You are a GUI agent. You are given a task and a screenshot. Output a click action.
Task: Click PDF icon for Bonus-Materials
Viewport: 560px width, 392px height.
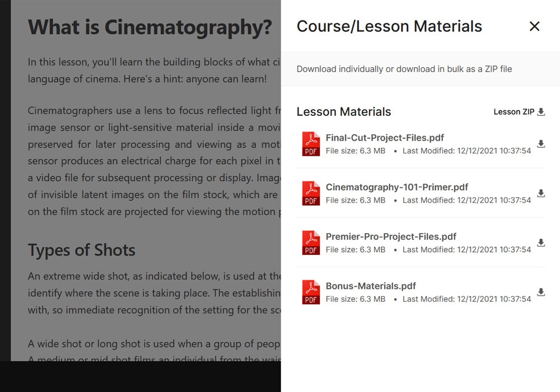311,292
